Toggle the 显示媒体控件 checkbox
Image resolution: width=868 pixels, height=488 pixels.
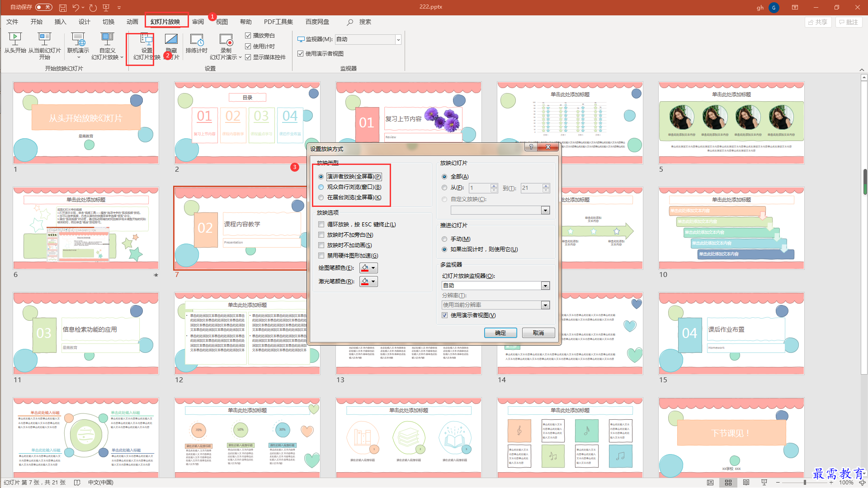[x=248, y=57]
